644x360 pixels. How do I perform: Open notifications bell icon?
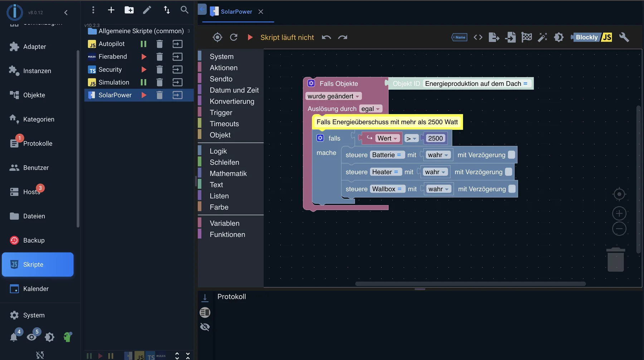(x=14, y=337)
